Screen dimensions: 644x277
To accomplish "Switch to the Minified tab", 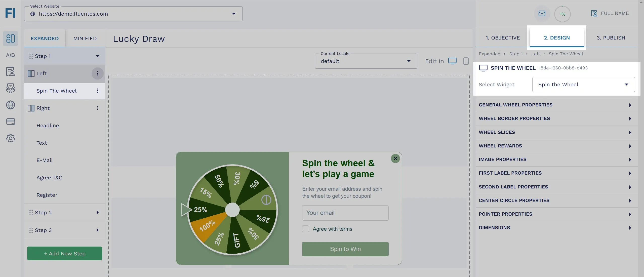I will click(x=85, y=38).
